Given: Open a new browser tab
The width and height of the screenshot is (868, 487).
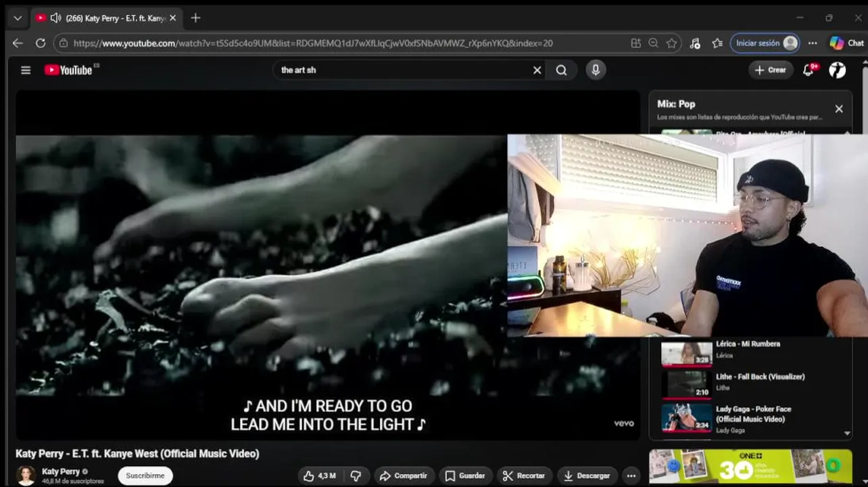Looking at the screenshot, I should point(195,18).
